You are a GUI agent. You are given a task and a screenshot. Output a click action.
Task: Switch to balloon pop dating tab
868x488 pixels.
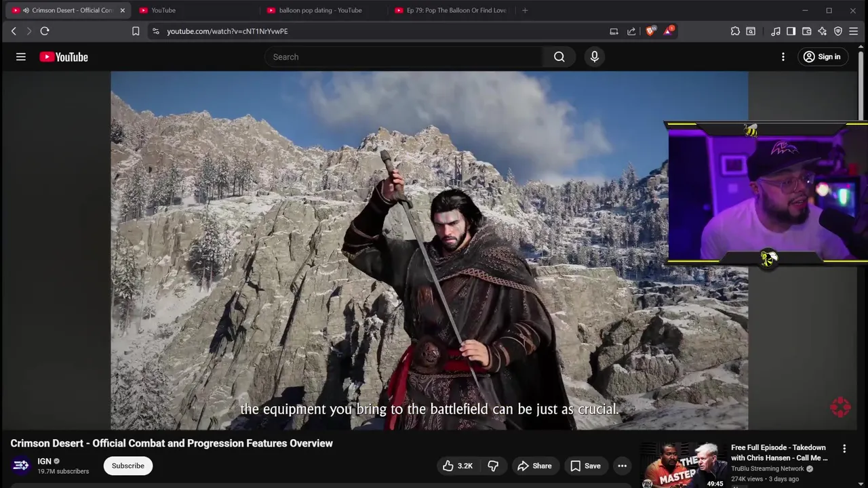[321, 10]
